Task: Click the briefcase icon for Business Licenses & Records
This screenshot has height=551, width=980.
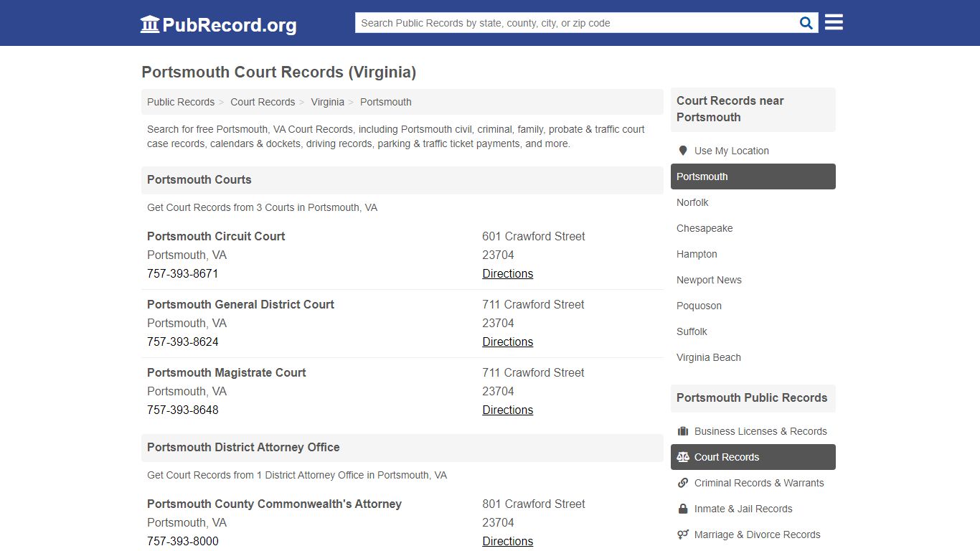Action: tap(683, 431)
